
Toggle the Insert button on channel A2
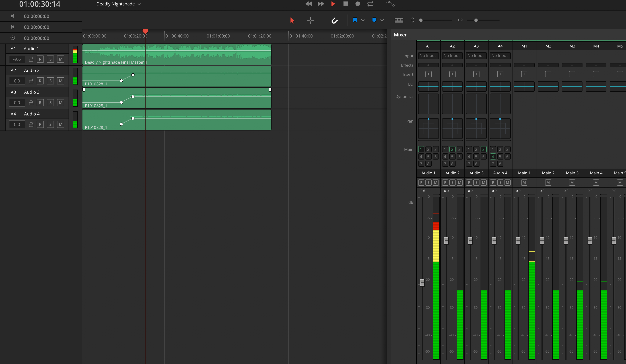[x=452, y=74]
